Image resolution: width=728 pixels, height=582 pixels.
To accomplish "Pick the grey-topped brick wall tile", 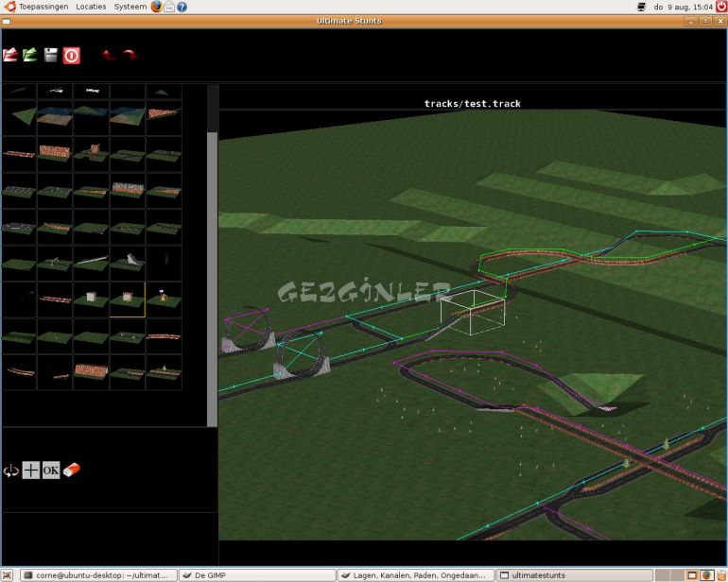I will [x=128, y=189].
